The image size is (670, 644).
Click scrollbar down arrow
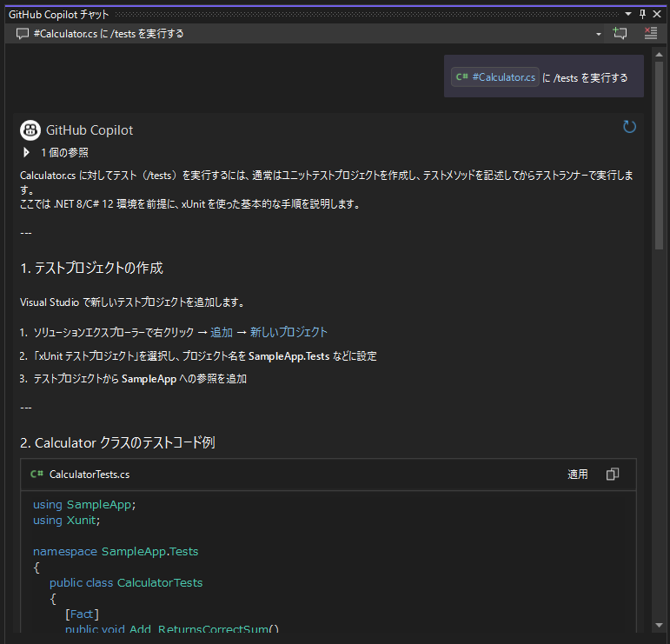point(659,625)
